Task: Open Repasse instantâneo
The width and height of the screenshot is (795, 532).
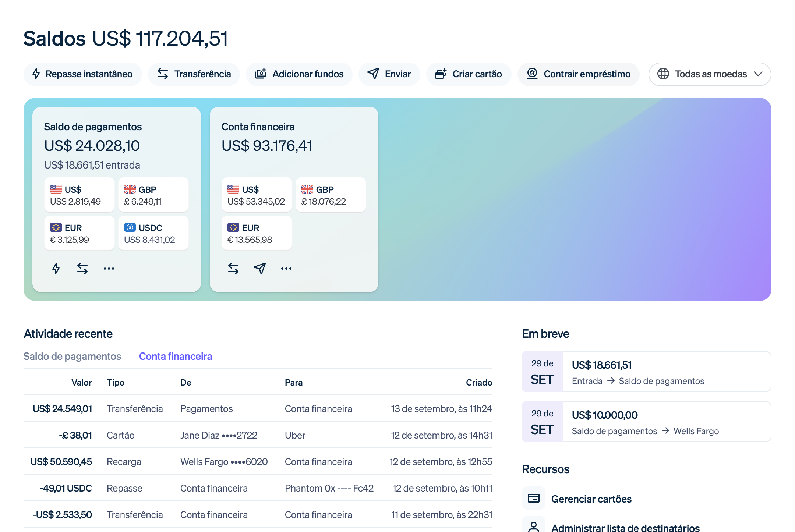Action: tap(82, 74)
